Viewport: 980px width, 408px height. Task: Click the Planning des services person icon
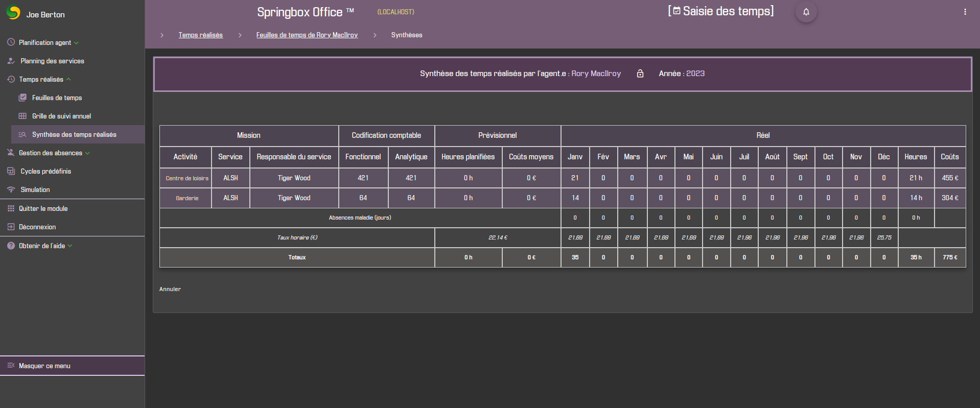click(11, 61)
